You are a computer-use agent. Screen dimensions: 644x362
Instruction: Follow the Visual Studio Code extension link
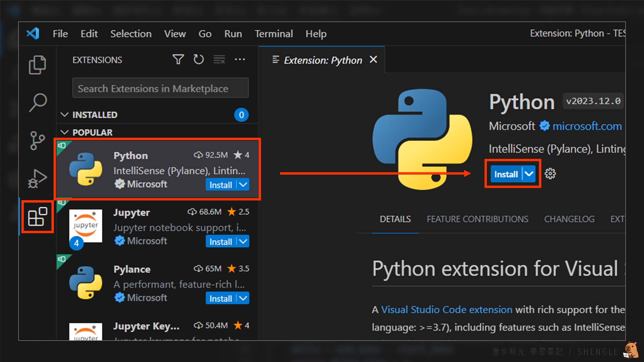[447, 310]
